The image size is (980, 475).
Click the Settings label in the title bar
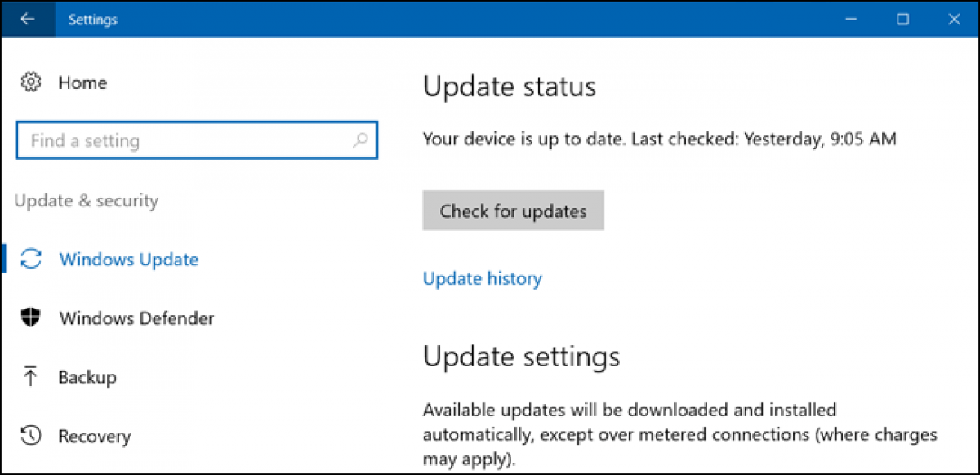[x=91, y=18]
